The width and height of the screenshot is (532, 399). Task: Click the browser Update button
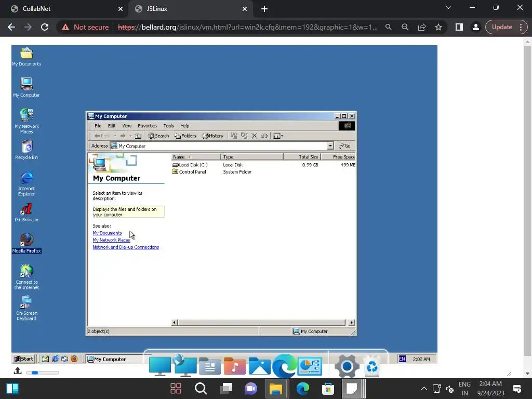[x=506, y=27]
